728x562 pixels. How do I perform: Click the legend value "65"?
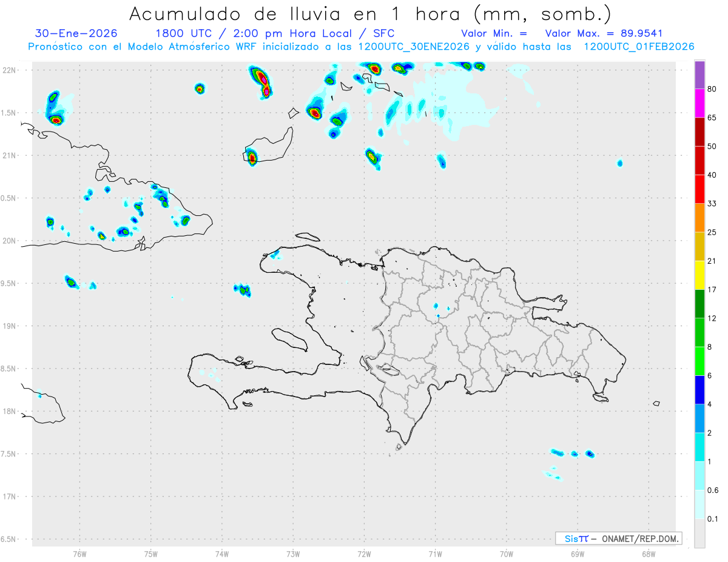coord(712,118)
